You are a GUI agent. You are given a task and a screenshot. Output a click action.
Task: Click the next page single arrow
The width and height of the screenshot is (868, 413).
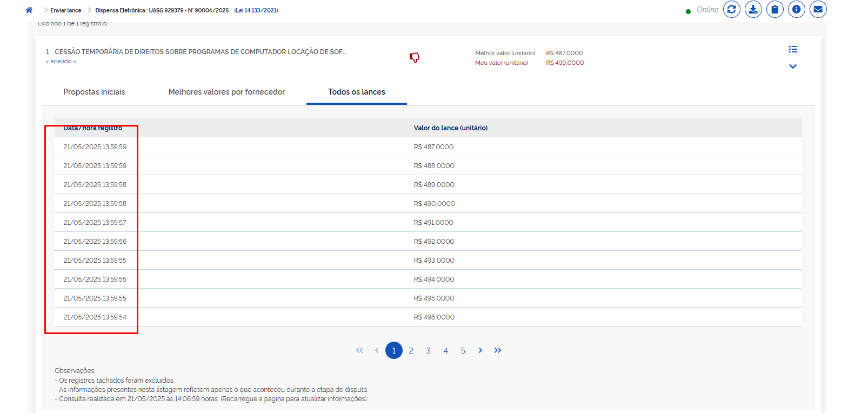click(480, 350)
